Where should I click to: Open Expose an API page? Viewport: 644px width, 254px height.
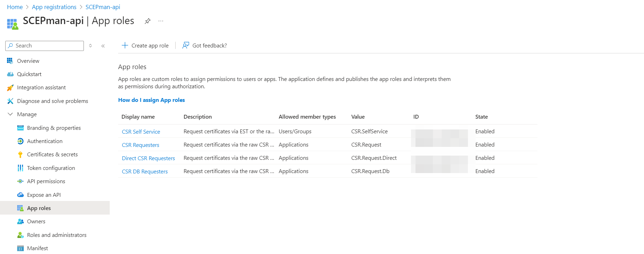(x=44, y=195)
